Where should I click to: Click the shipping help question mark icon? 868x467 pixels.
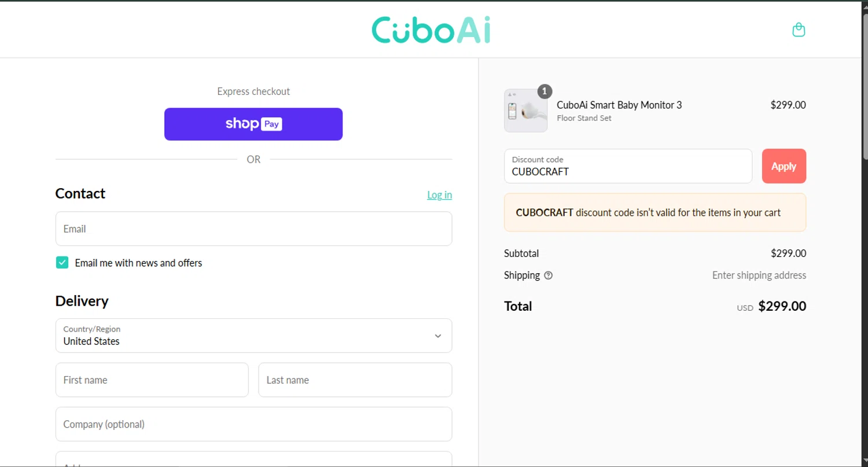[549, 275]
